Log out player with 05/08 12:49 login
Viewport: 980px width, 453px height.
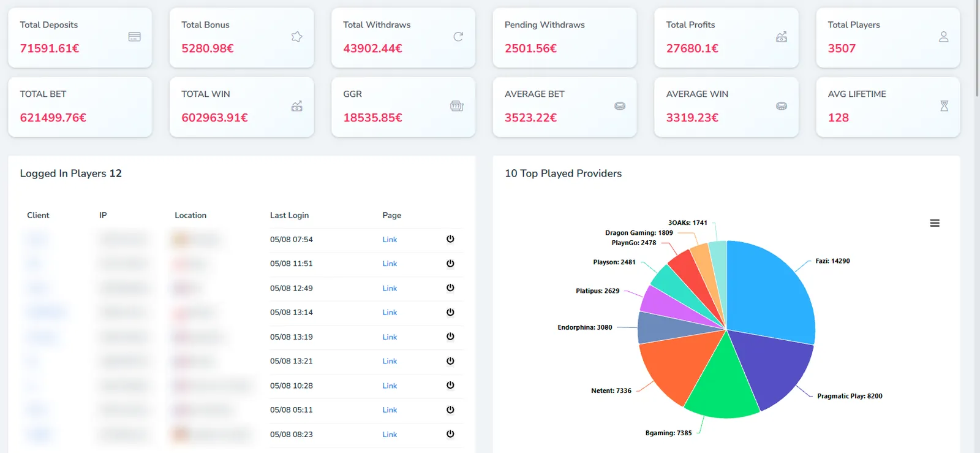pos(450,287)
